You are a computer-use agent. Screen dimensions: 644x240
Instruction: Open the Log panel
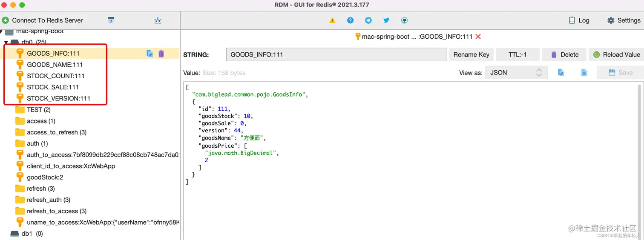579,20
